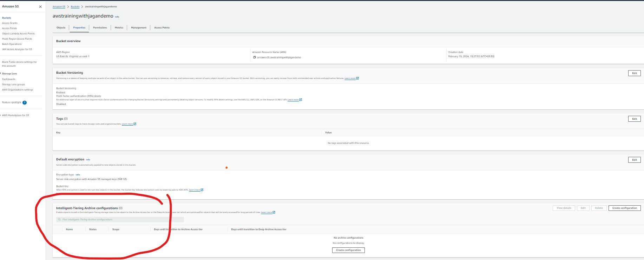Click Create configuration button at top right
The height and width of the screenshot is (260, 644).
624,208
